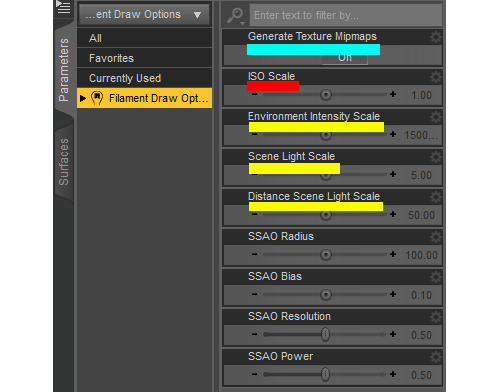Viewport: 500px width, 392px height.
Task: Open gear settings for Scene Light Scale
Action: tap(435, 157)
